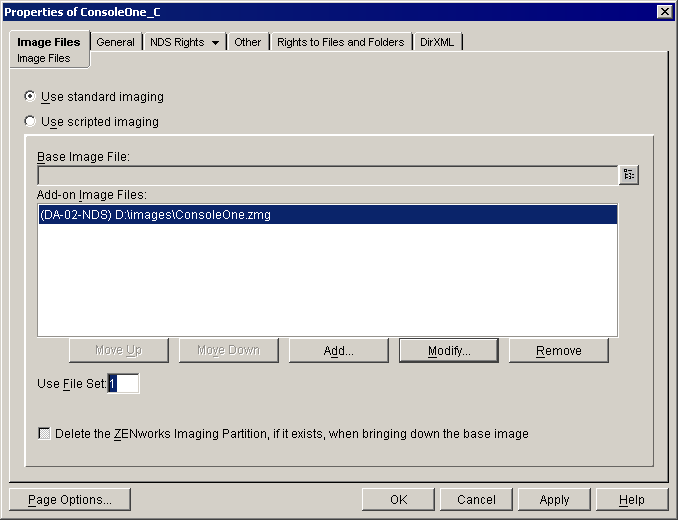Cancel the properties dialog
The width and height of the screenshot is (678, 520).
click(476, 500)
